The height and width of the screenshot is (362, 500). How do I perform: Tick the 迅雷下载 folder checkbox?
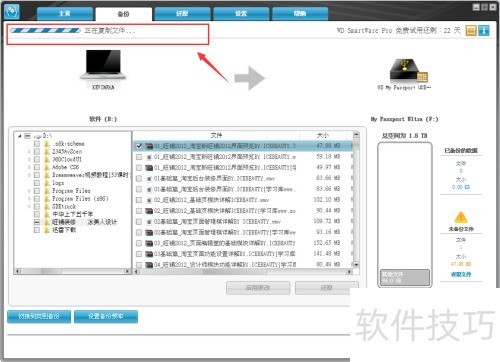[37, 230]
